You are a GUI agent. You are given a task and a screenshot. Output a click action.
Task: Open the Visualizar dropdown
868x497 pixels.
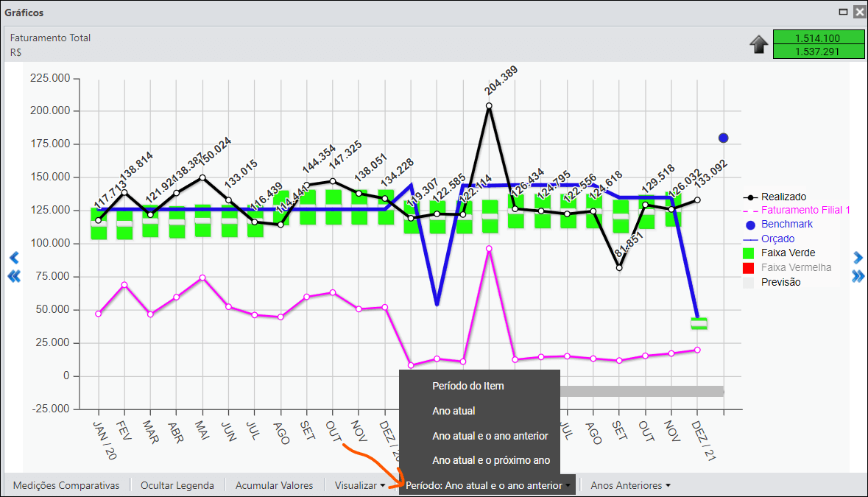coord(360,485)
